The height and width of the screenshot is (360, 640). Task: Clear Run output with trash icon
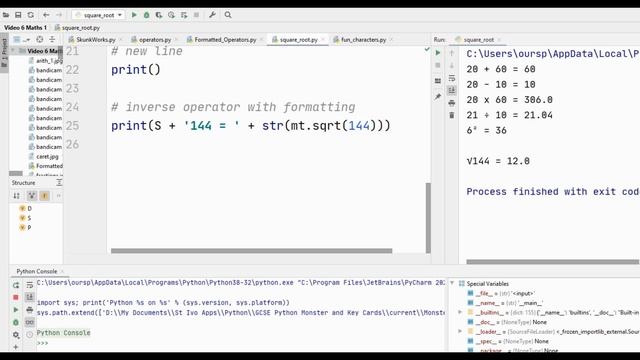click(x=451, y=116)
